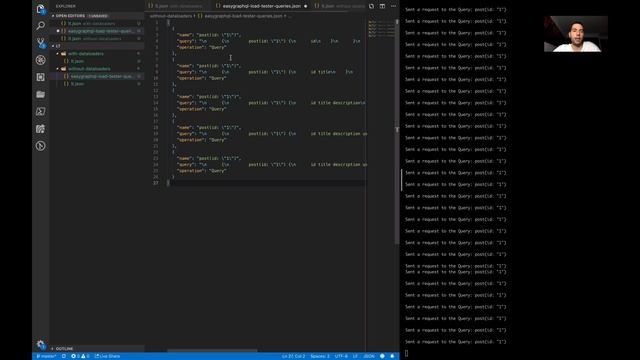
Task: Open the Source Control view
Action: pyautogui.click(x=40, y=43)
